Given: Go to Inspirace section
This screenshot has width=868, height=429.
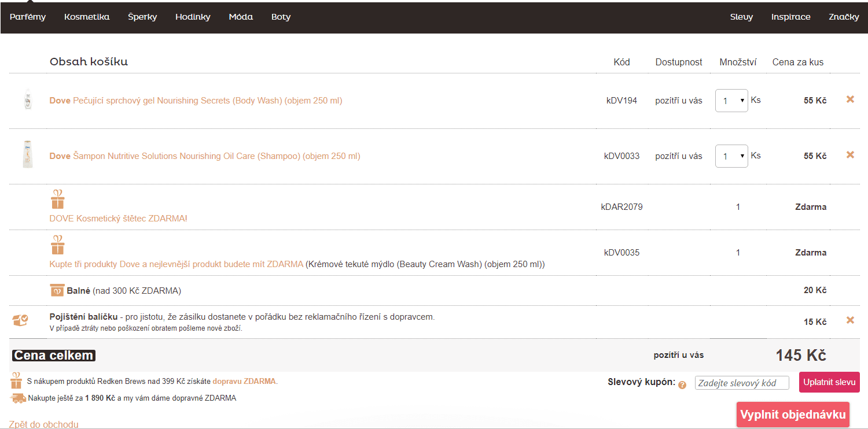Looking at the screenshot, I should click(790, 17).
